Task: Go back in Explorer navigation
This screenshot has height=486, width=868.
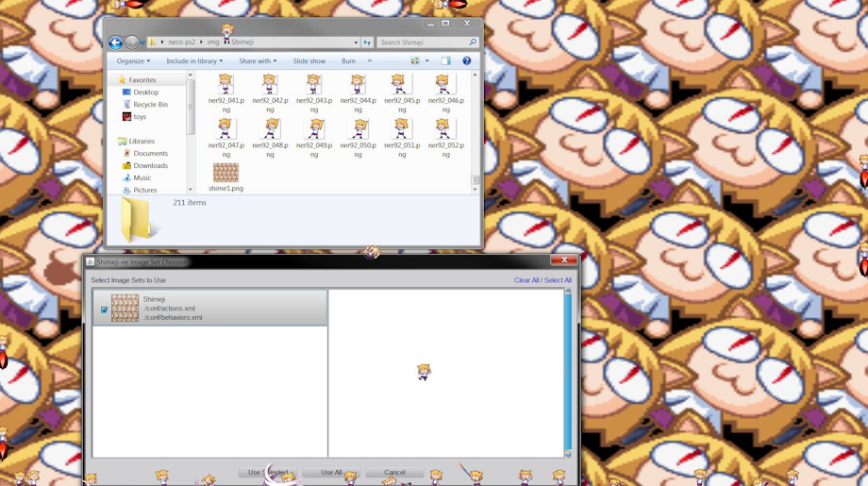Action: tap(115, 42)
